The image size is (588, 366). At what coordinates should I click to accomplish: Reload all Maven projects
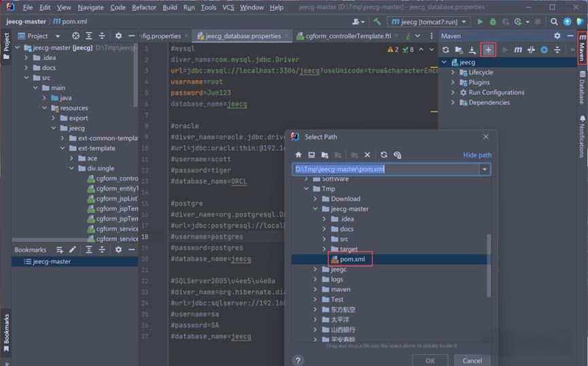(x=445, y=50)
